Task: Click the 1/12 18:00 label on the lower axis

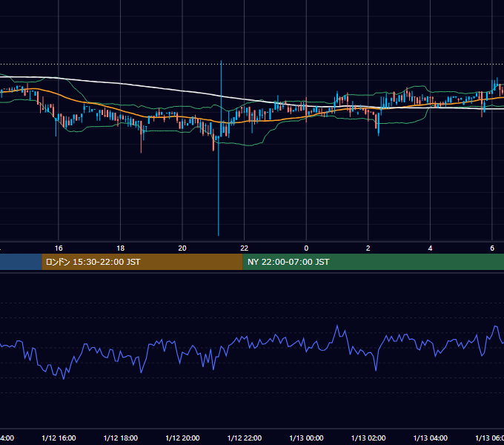Action: point(121,438)
